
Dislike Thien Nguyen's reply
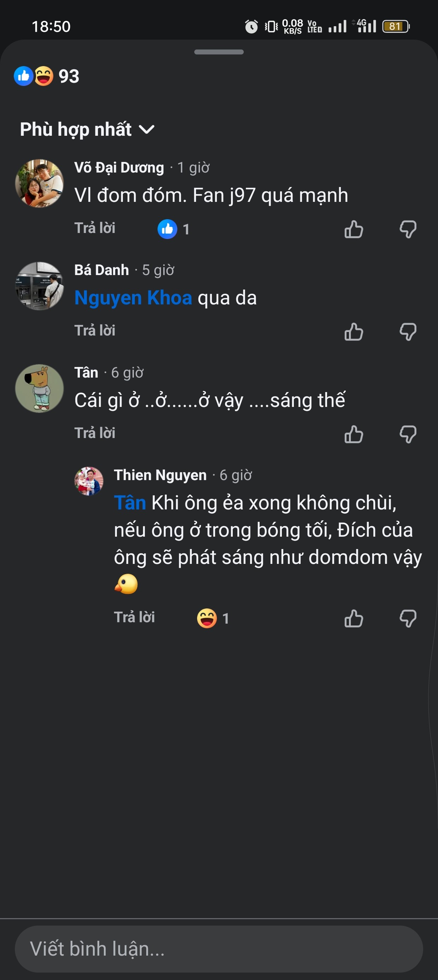pyautogui.click(x=408, y=618)
